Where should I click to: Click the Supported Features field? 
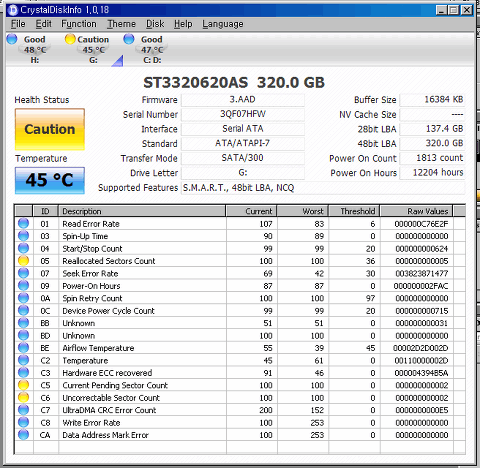323,188
